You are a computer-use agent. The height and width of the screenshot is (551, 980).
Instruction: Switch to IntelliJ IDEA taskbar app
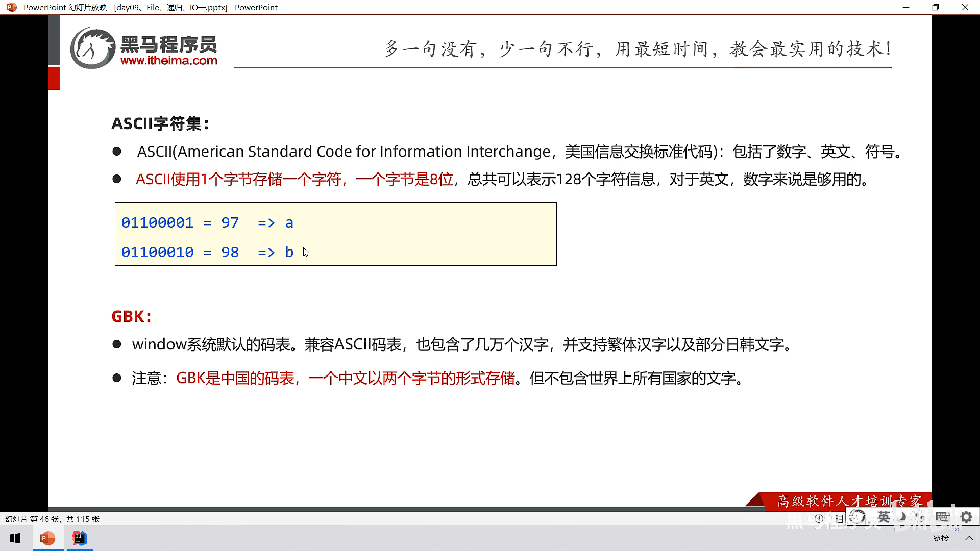(x=80, y=538)
